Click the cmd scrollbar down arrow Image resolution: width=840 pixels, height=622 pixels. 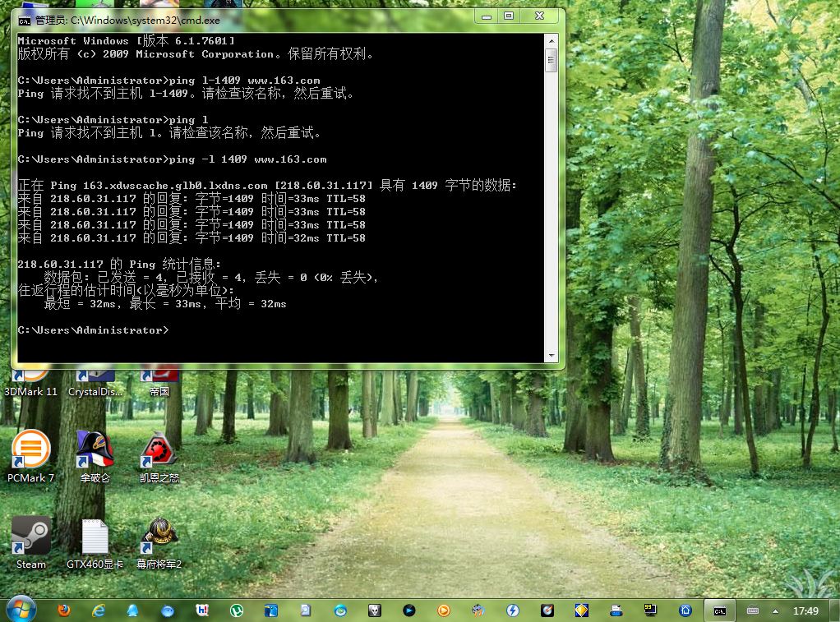(x=551, y=355)
